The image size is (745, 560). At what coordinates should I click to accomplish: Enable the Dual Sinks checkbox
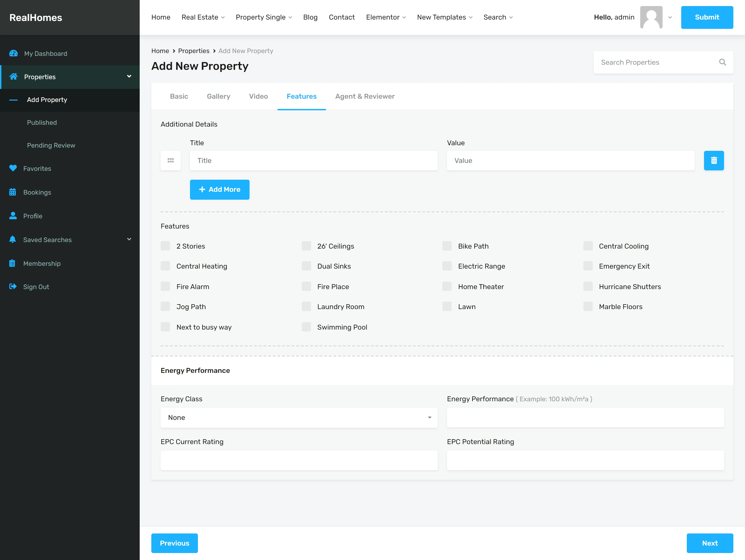point(306,266)
